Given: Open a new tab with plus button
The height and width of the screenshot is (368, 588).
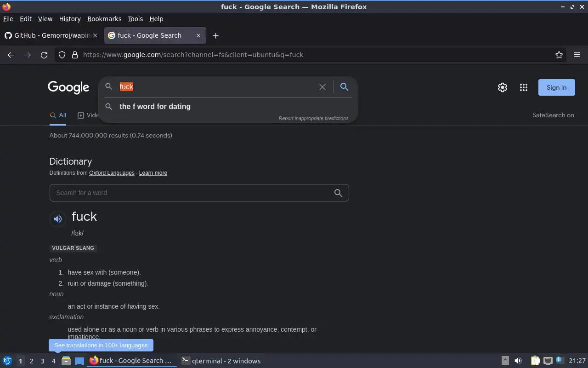Looking at the screenshot, I should pyautogui.click(x=215, y=35).
